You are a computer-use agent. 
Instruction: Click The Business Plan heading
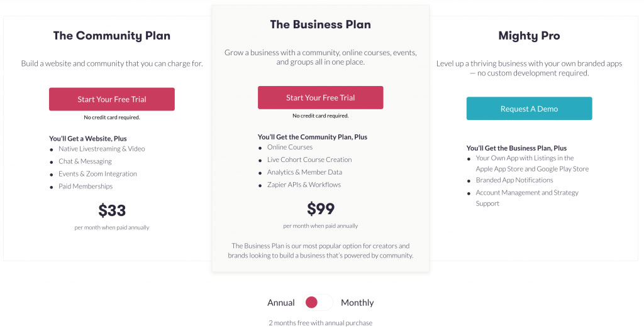click(x=320, y=24)
